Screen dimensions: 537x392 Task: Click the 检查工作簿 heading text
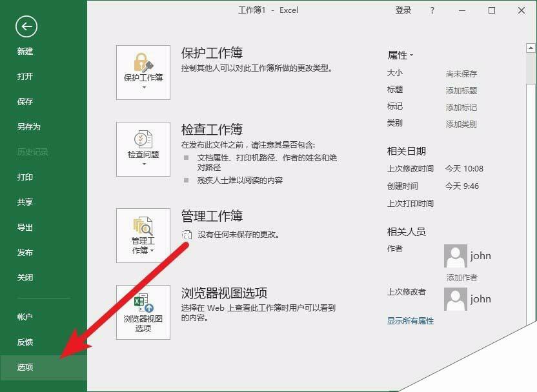(212, 130)
